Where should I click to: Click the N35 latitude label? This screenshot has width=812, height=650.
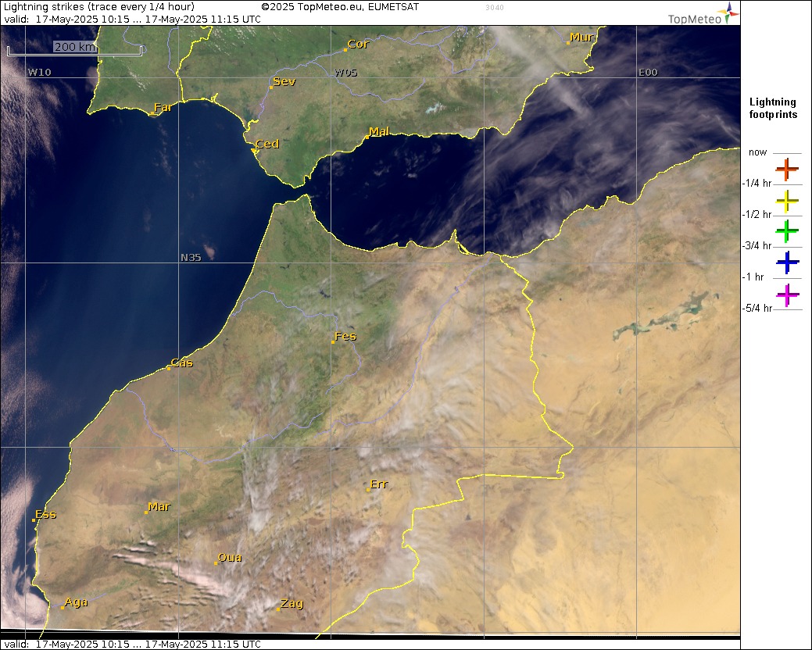[191, 257]
